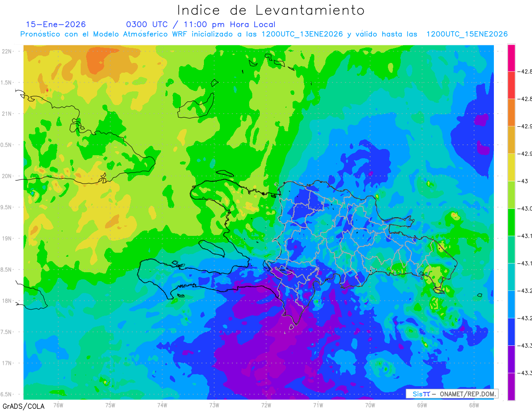Select the royal blue swatch in the legend

pyautogui.click(x=511, y=332)
